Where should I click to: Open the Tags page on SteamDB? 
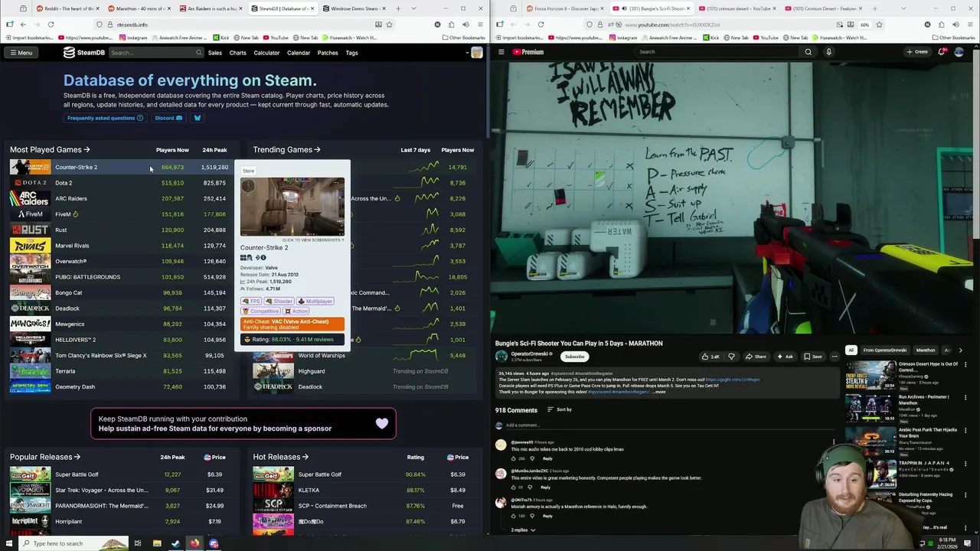point(351,53)
